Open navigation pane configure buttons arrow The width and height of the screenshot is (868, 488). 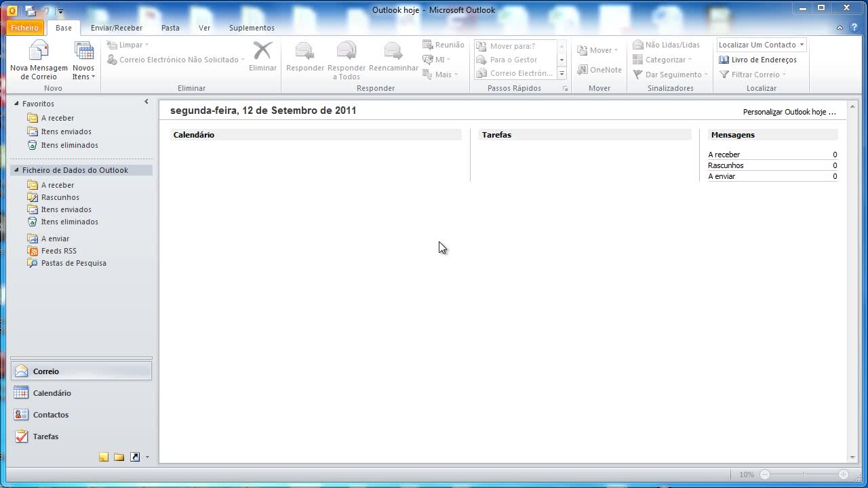click(147, 457)
